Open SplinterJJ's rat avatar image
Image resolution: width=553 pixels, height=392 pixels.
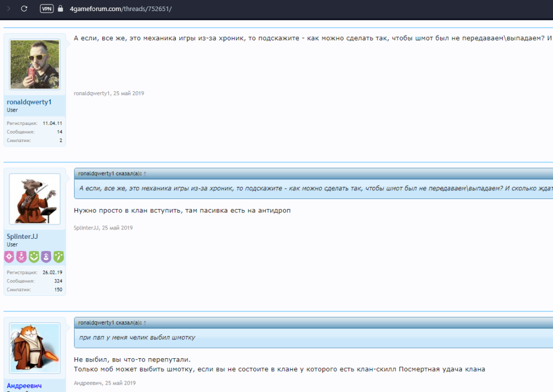[34, 198]
